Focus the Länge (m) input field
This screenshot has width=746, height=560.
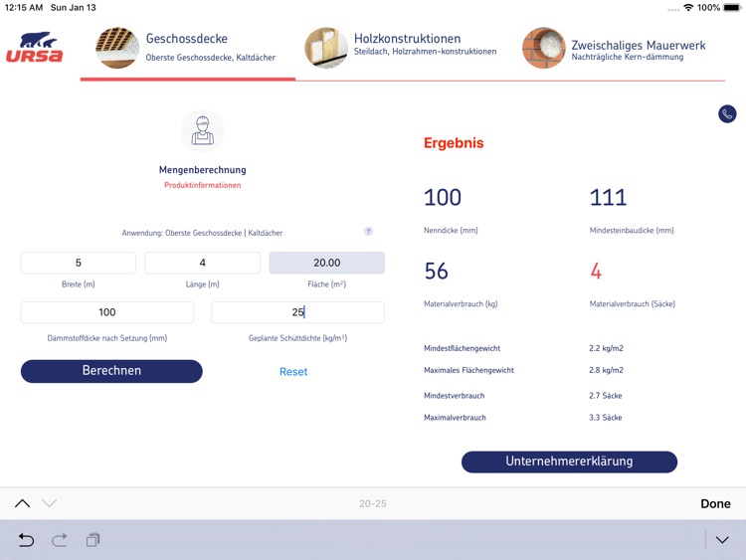(x=203, y=263)
